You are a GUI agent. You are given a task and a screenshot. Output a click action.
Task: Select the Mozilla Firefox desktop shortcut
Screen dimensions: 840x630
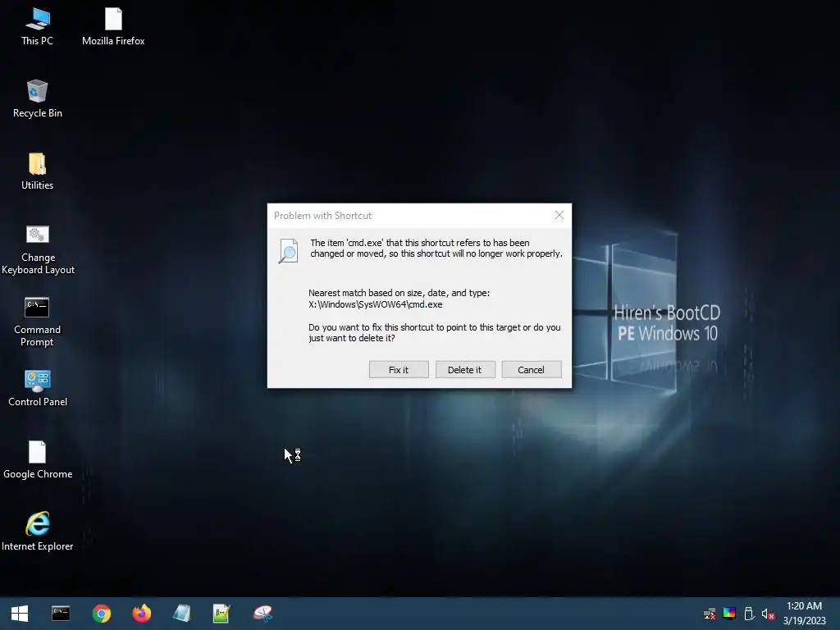113,27
